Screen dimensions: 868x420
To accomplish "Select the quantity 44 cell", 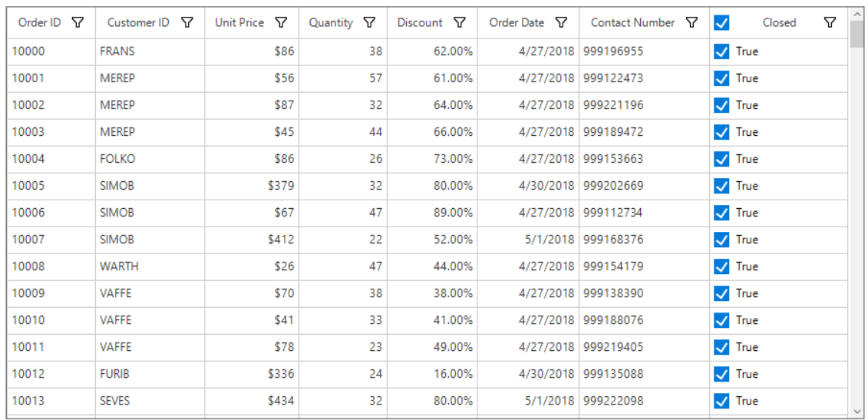I will point(343,132).
